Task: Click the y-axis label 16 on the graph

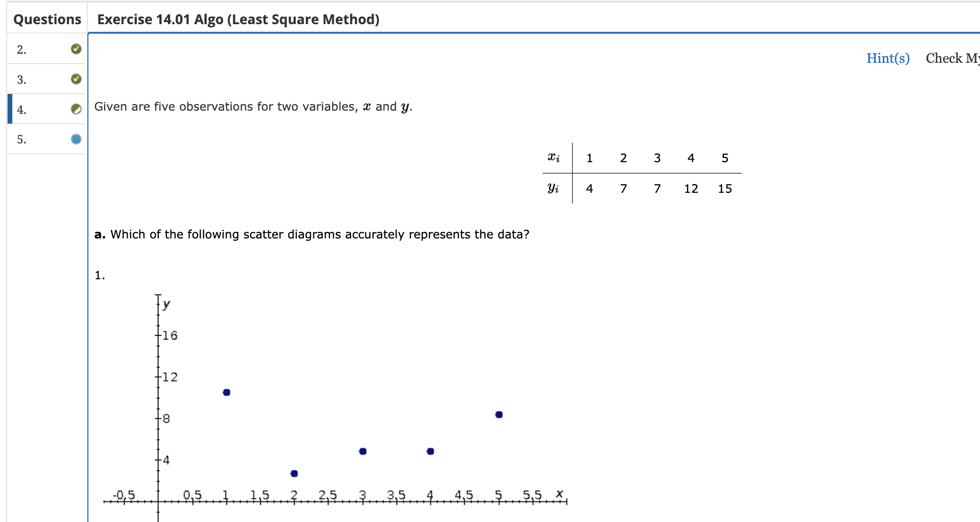Action: tap(169, 336)
